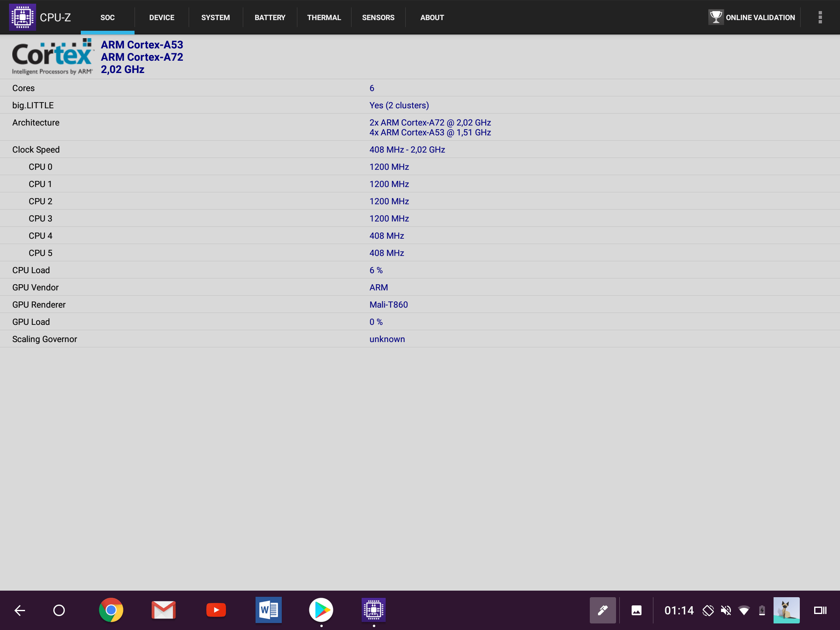Open Google Chrome from the shelf
Viewport: 840px width, 630px height.
pyautogui.click(x=111, y=610)
